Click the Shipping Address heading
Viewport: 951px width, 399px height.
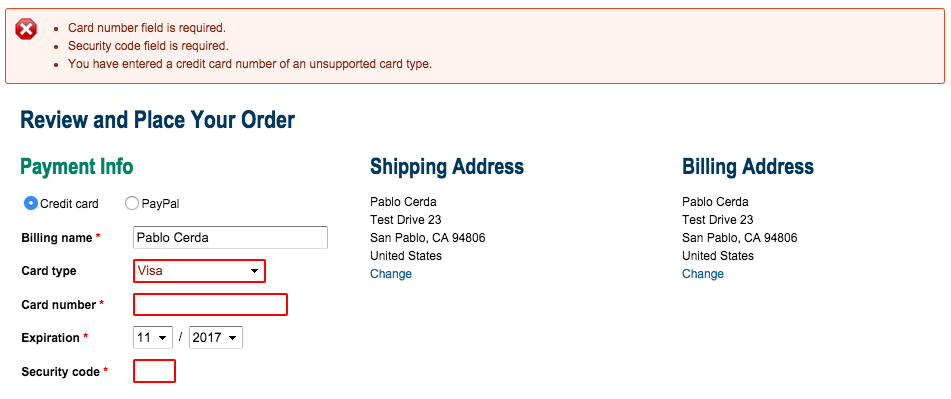(447, 167)
